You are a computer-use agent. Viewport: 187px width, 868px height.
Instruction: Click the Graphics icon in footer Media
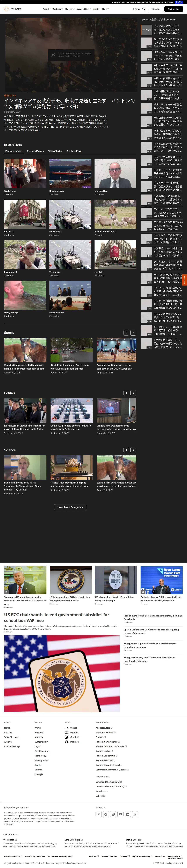[x=67, y=737]
